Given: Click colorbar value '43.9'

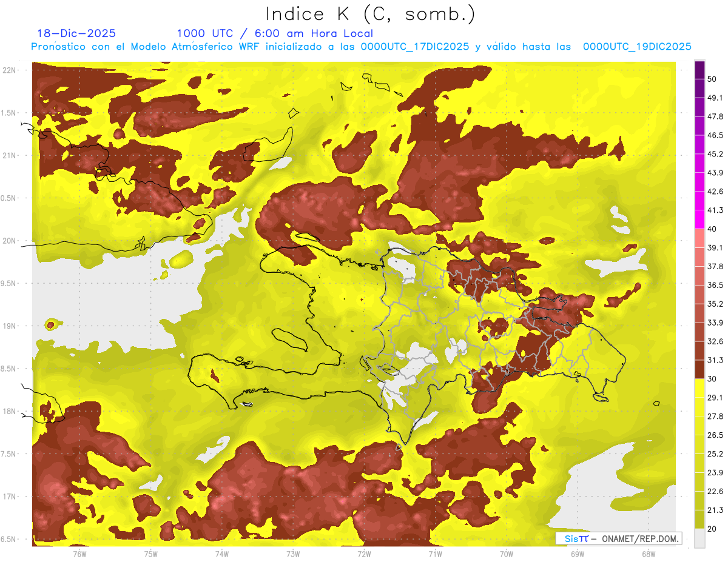Looking at the screenshot, I should pos(715,173).
